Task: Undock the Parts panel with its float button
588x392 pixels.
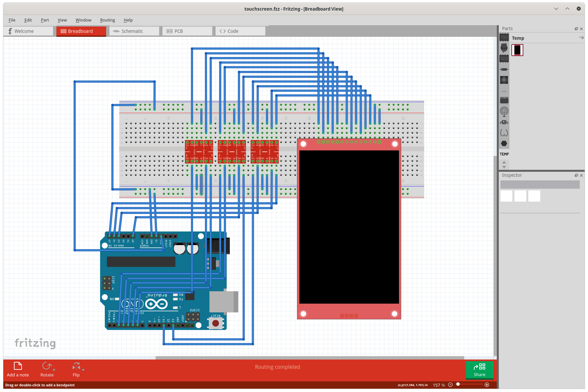Action: (576, 29)
